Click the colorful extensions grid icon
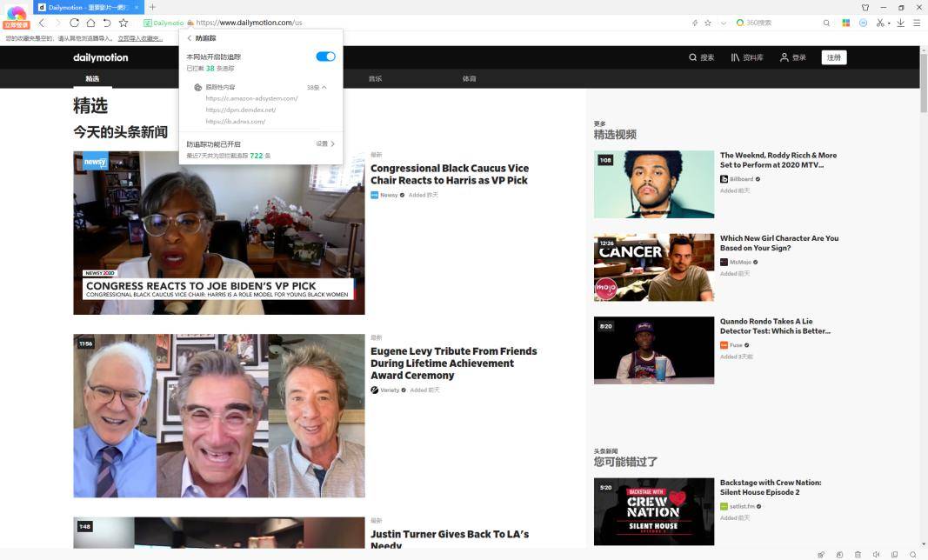The image size is (928, 560). (846, 23)
